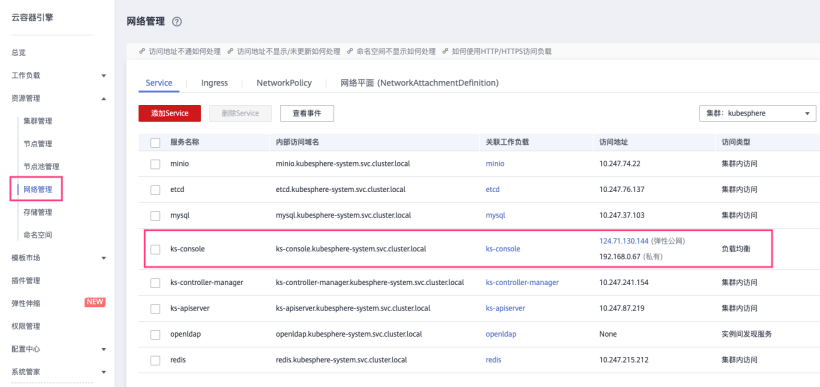This screenshot has width=820, height=387.
Task: Click the red 添加Service button
Action: tap(169, 113)
